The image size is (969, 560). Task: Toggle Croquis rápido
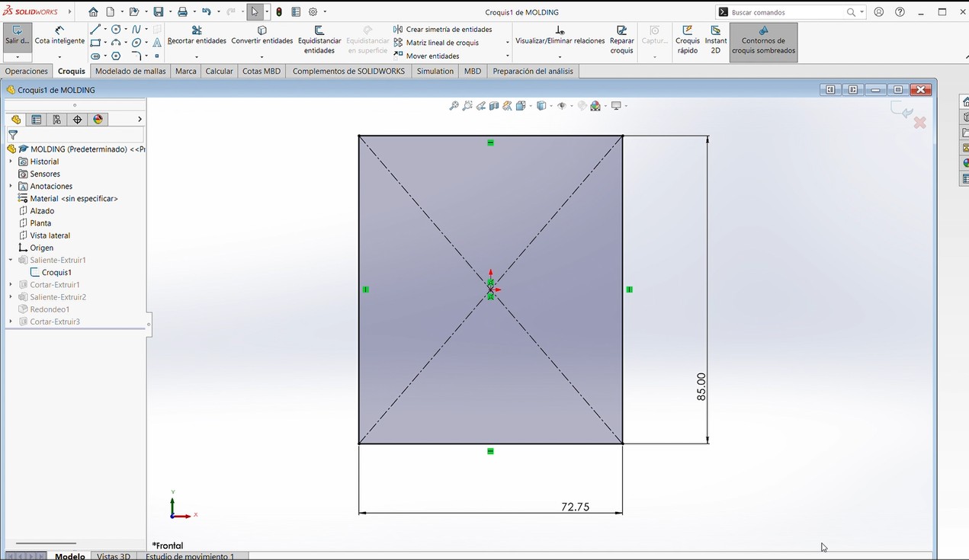click(x=688, y=40)
